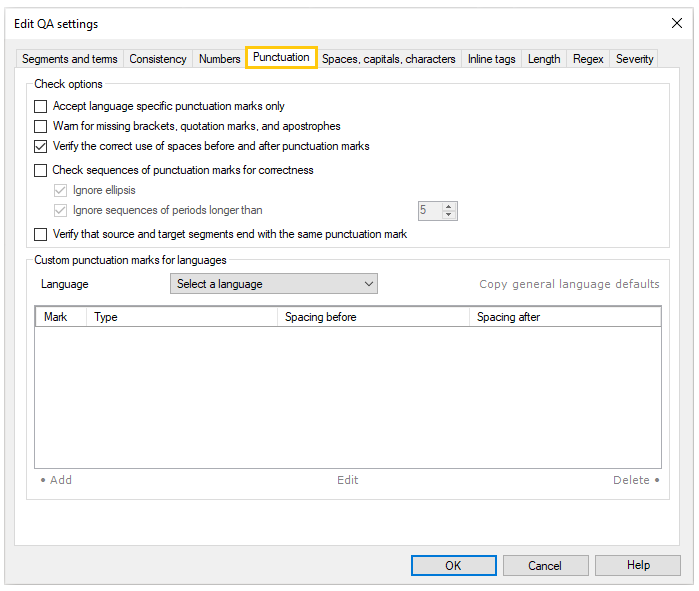
Task: Increase the period sequence length spinner
Action: 449,206
